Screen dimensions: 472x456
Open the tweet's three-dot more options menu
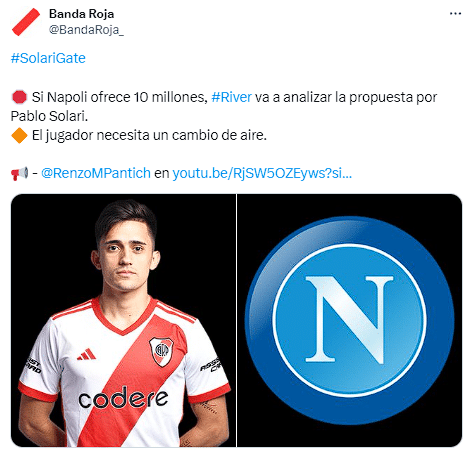(x=455, y=14)
